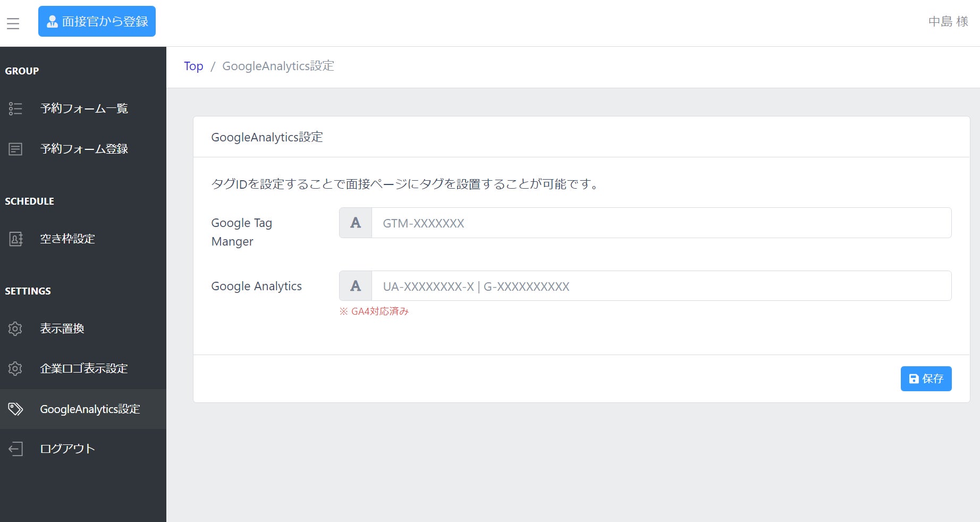Click the Top breadcrumb link

[x=193, y=66]
